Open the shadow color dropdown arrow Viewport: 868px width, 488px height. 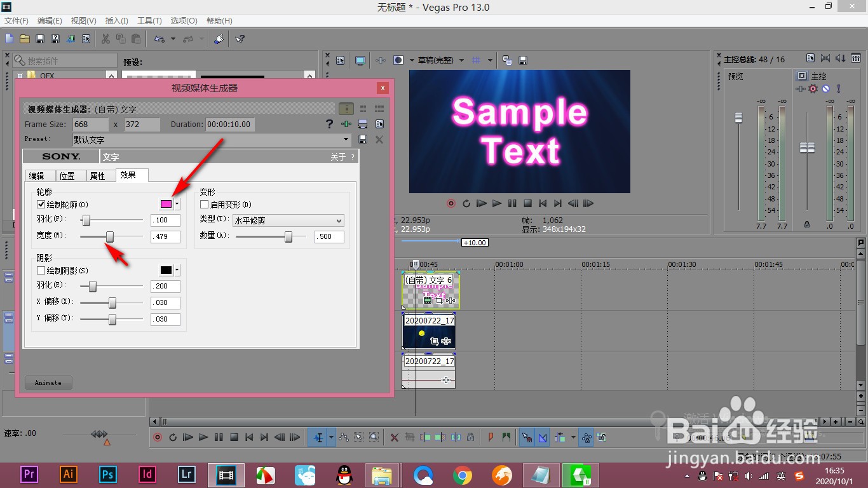[177, 270]
